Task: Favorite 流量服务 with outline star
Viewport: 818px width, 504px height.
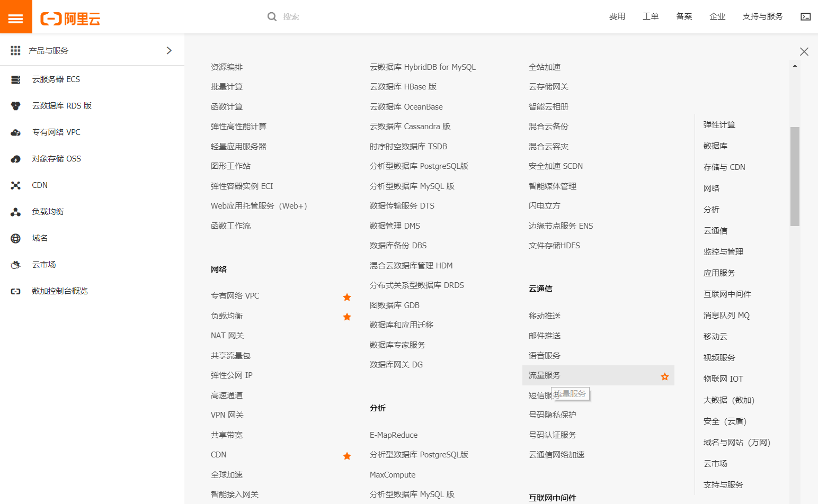Action: [x=665, y=376]
